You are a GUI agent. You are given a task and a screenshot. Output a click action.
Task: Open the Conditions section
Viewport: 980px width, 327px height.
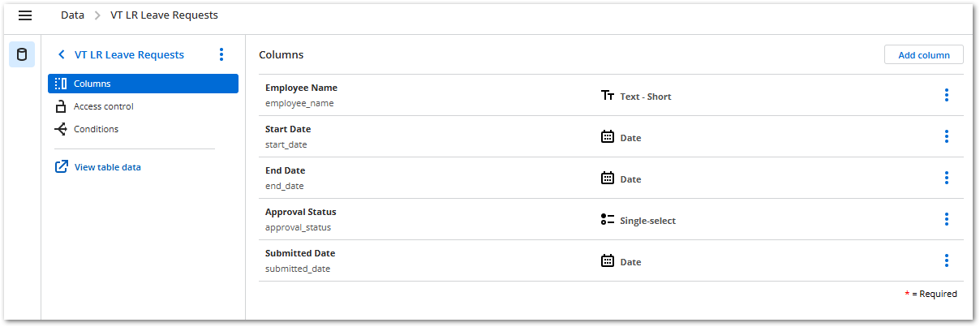pyautogui.click(x=96, y=129)
